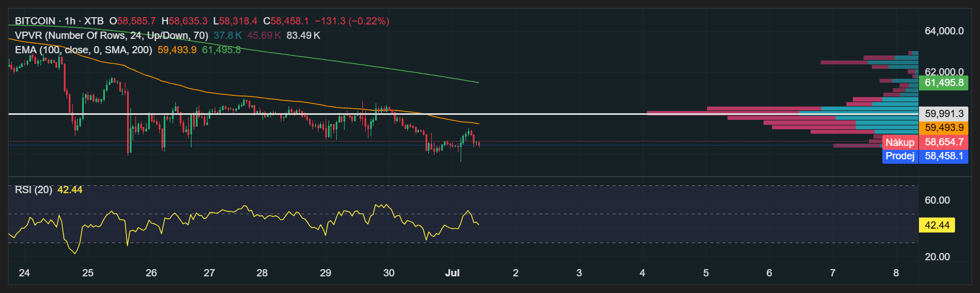Click date 5 on the time axis
This screenshot has height=293, width=980.
(x=706, y=273)
